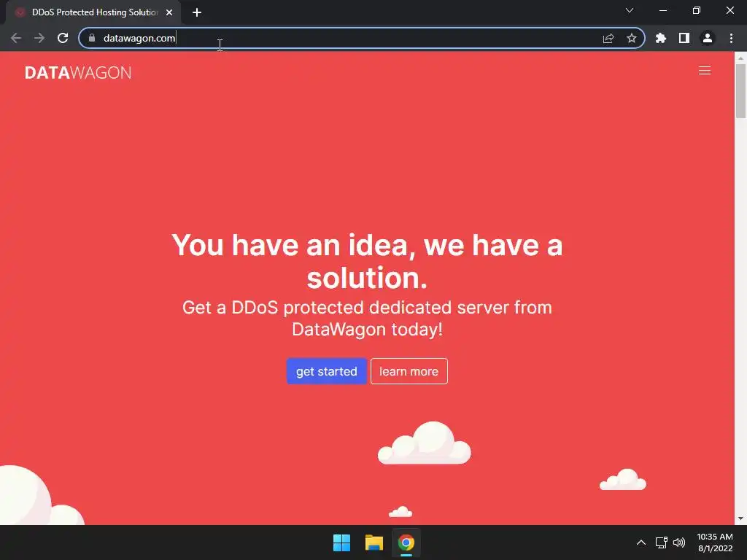
Task: Open the Windows Start menu
Action: tap(341, 542)
